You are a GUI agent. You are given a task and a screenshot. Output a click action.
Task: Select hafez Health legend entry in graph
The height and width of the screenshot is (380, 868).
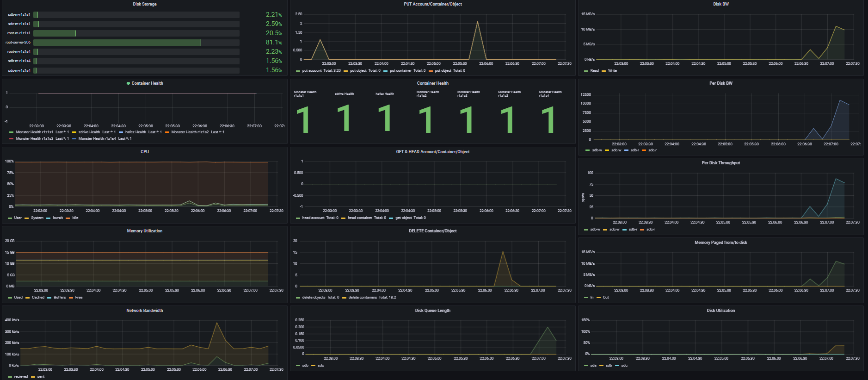click(143, 132)
